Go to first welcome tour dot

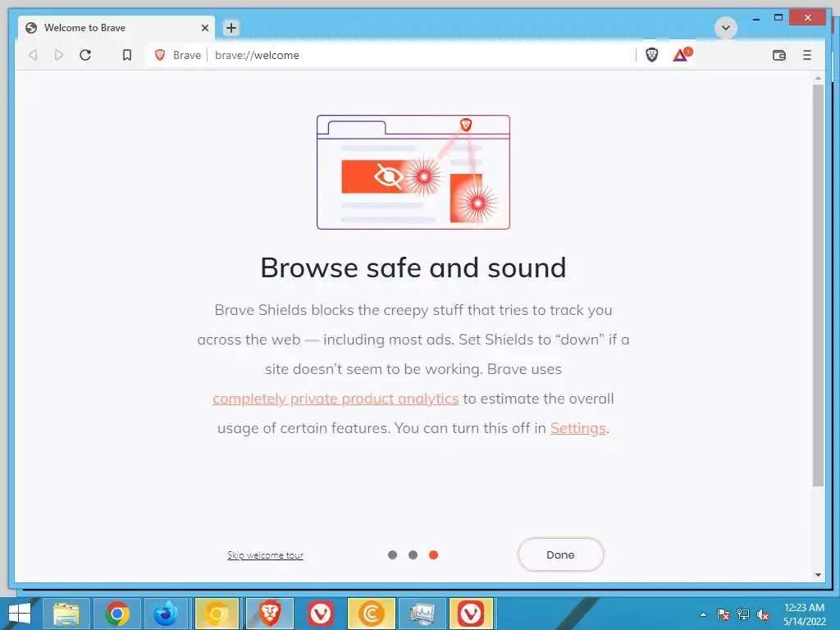[x=393, y=555]
